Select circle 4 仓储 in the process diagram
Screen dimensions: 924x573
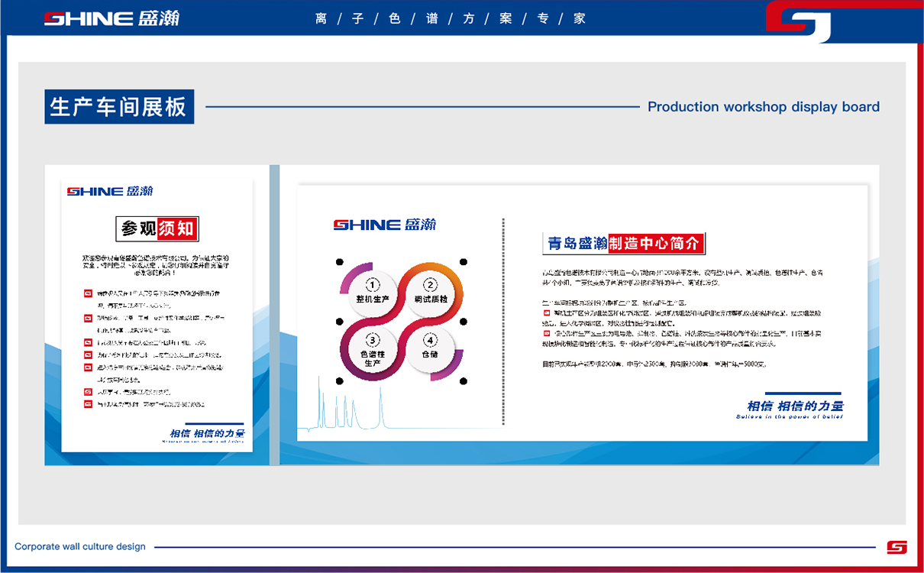(431, 349)
